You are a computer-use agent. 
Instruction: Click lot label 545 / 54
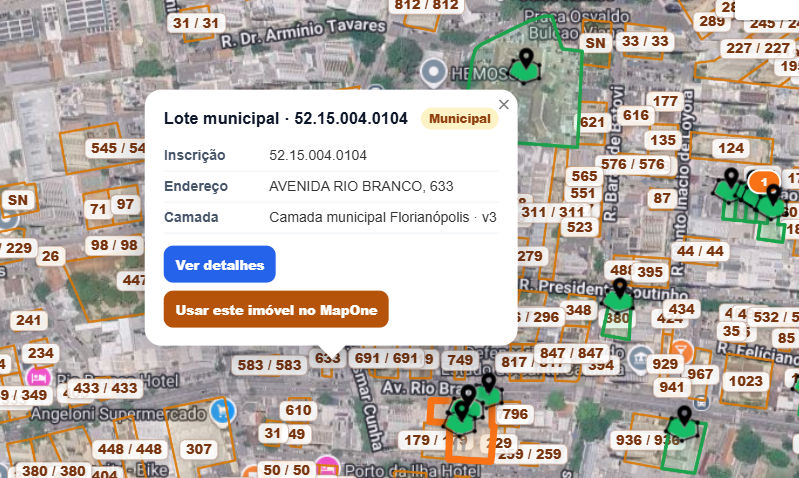(x=117, y=148)
